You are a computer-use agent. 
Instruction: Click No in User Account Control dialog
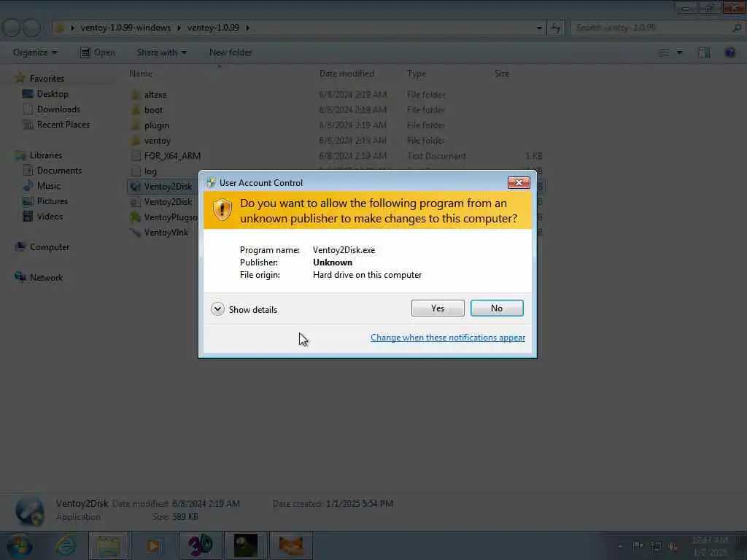[x=496, y=308]
